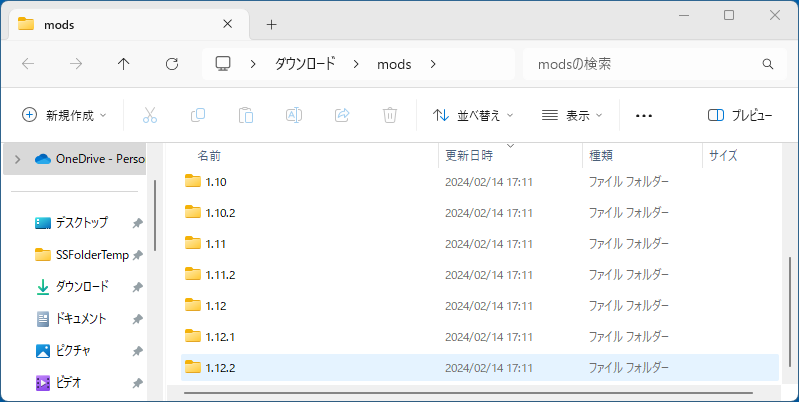Refresh the current folder view

click(x=172, y=64)
